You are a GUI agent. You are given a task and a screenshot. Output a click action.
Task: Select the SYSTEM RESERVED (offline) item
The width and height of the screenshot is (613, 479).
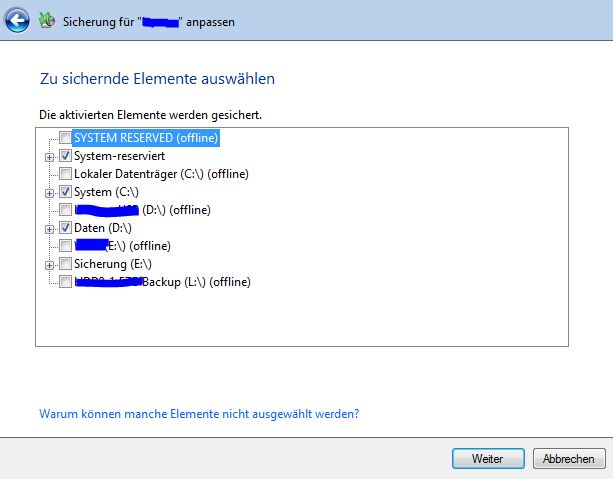click(x=146, y=138)
